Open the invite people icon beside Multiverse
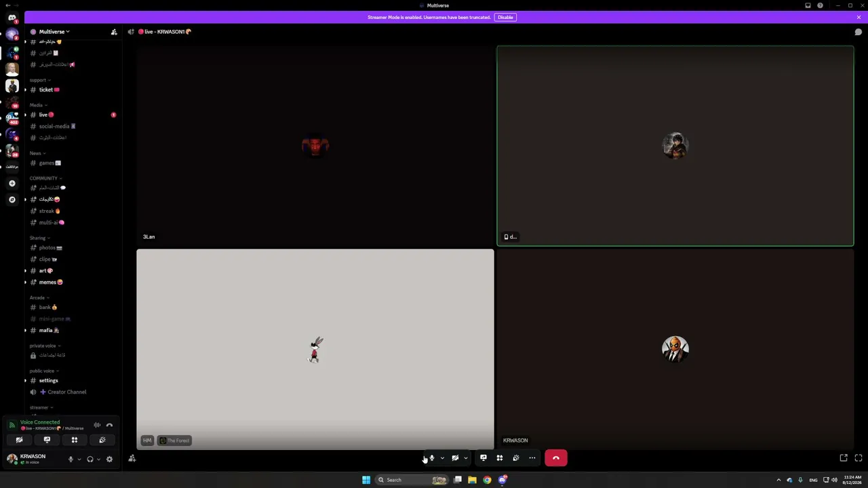 tap(114, 32)
